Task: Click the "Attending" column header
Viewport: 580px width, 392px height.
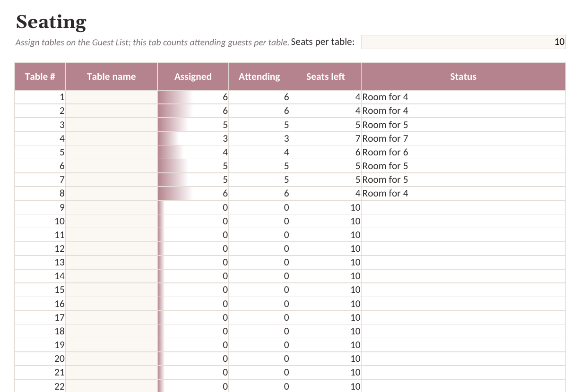Action: (x=260, y=77)
